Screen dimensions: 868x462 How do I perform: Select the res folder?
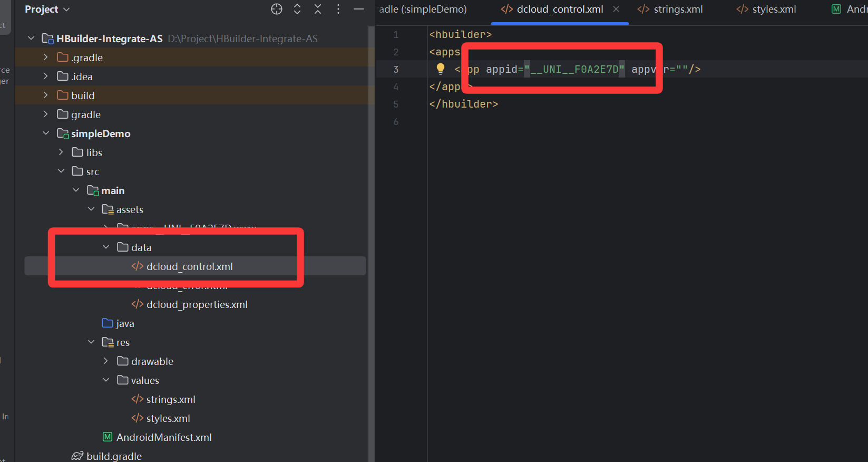tap(123, 342)
